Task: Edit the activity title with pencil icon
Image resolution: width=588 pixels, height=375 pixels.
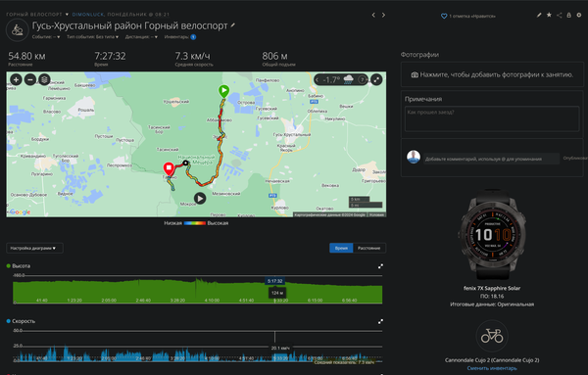Action: pyautogui.click(x=233, y=25)
